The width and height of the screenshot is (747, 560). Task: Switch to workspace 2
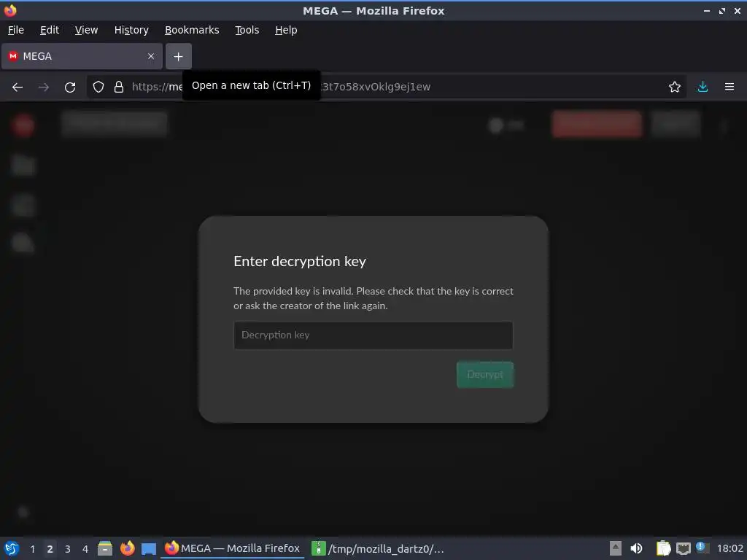50,549
